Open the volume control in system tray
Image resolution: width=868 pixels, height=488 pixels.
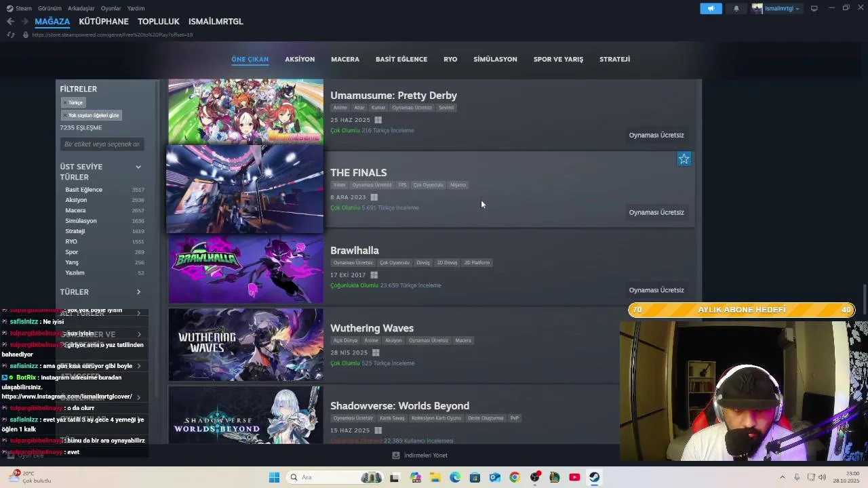pos(823,477)
